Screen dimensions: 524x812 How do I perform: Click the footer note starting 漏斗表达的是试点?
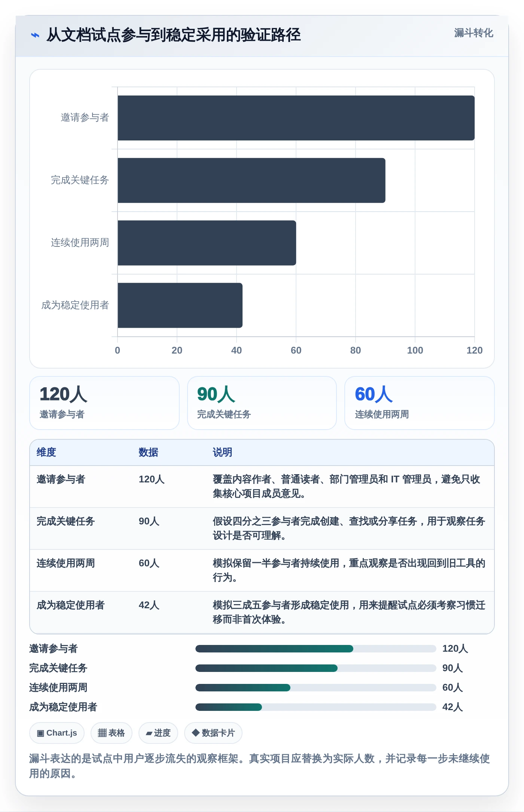tap(260, 766)
